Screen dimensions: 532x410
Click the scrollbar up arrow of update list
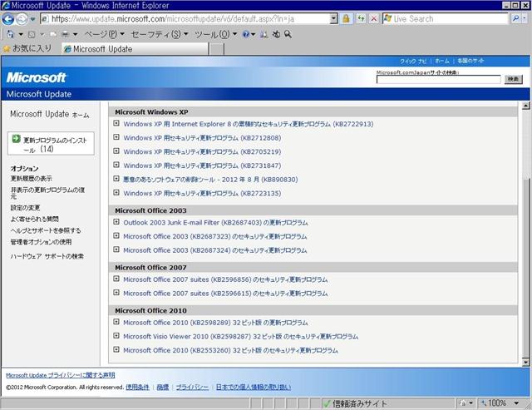(x=525, y=106)
